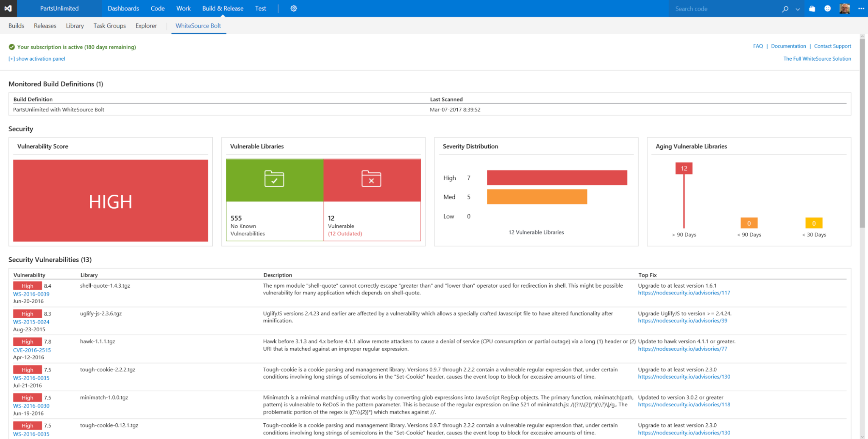Open the WS-2015-0024 vulnerability link
Screen dimensions: 868x439
point(31,322)
